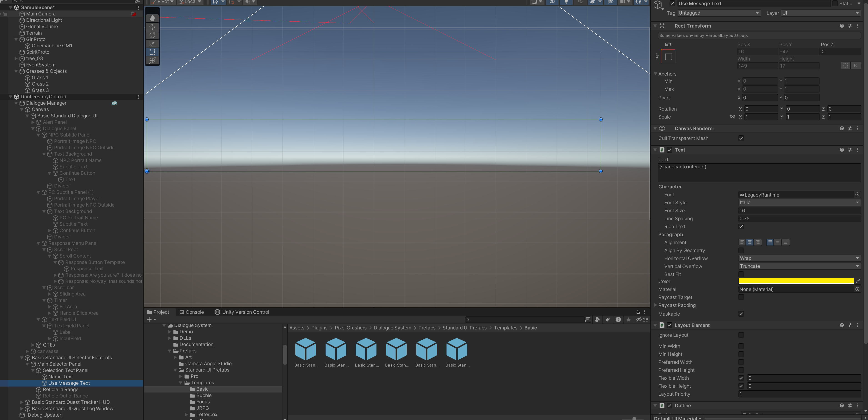The width and height of the screenshot is (868, 420).
Task: Click the Templates breadcrumb link
Action: coord(505,328)
